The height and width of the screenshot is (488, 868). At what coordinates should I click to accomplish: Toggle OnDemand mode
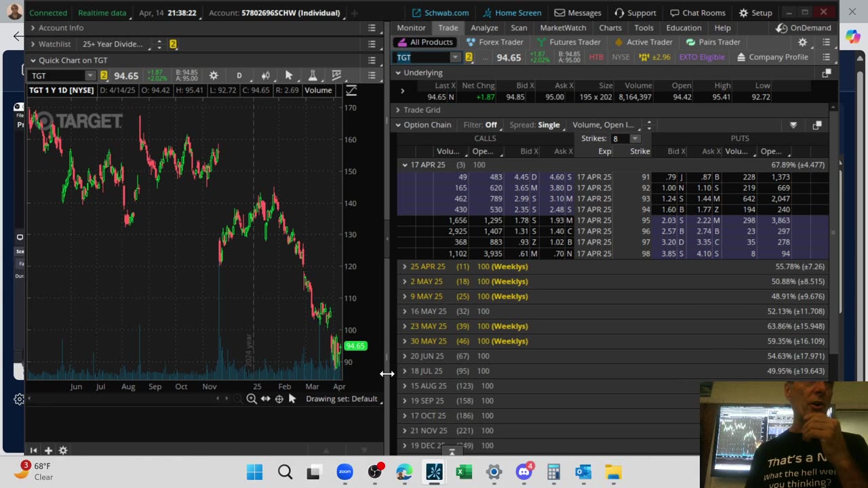803,28
